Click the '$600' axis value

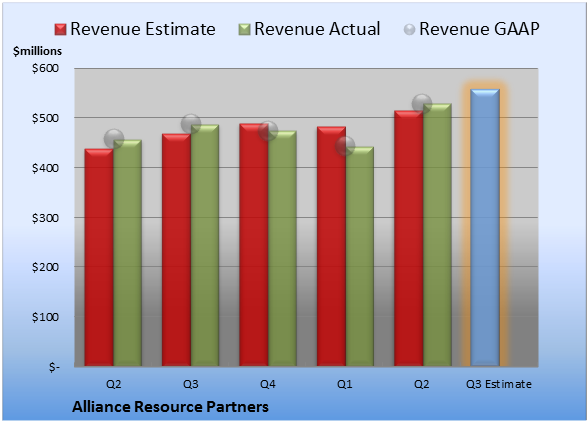click(45, 68)
